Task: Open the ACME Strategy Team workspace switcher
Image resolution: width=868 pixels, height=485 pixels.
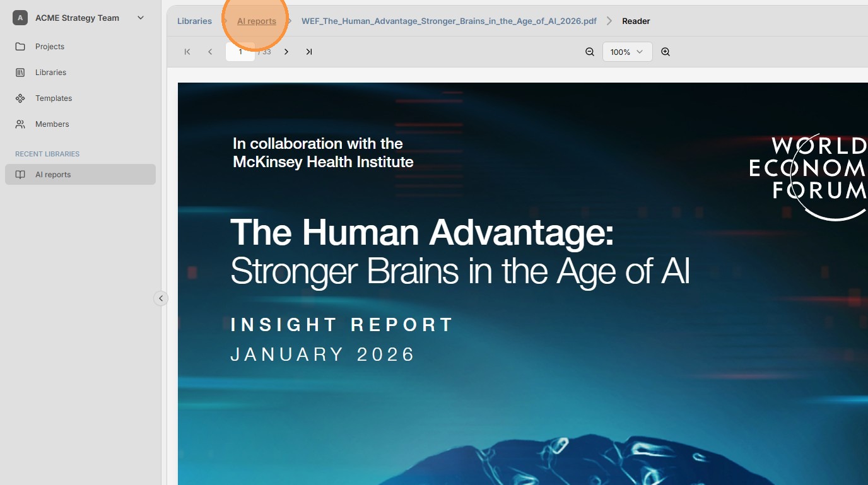Action: click(x=79, y=18)
